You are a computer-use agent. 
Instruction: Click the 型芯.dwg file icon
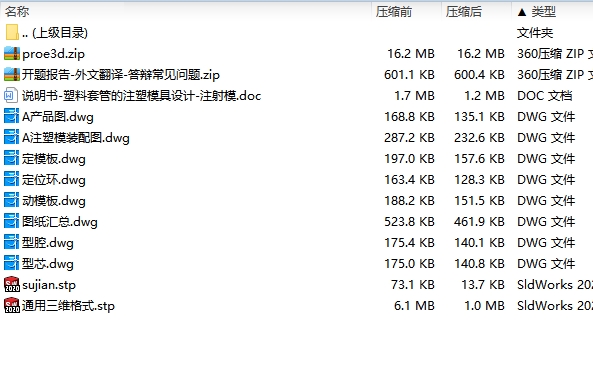(11, 264)
